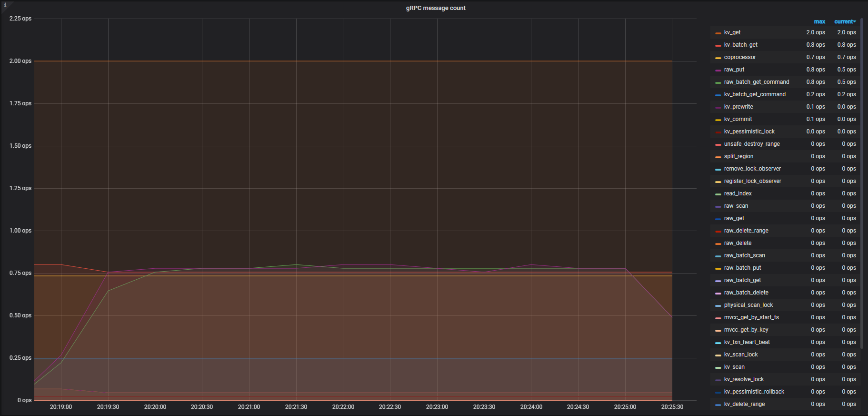This screenshot has height=416, width=868.
Task: Pick kv_pessimistic_rollback in the legend
Action: (754, 392)
